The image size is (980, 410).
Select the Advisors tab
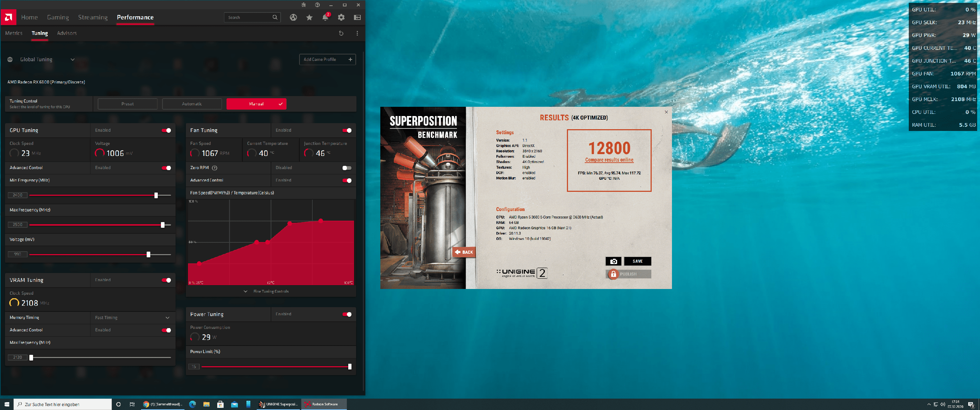tap(67, 32)
